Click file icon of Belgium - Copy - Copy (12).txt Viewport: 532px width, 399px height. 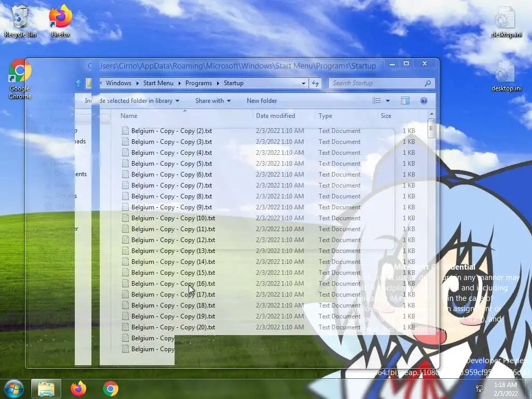126,240
